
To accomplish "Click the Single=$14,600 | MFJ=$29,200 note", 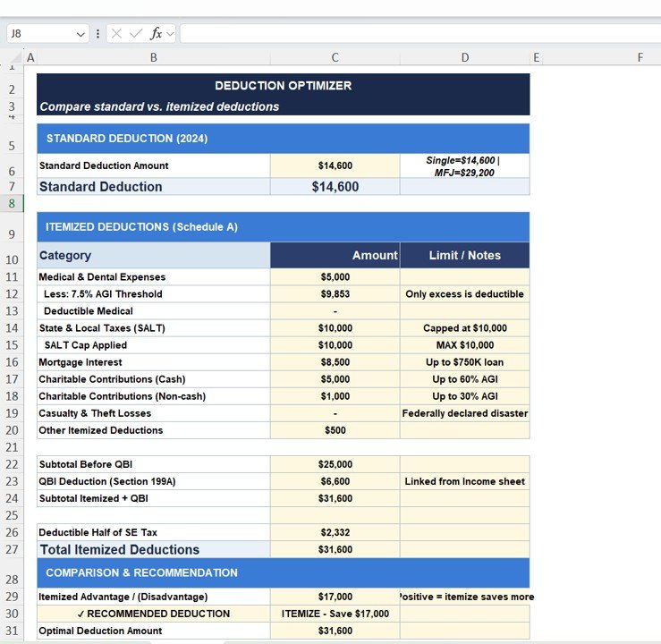I will click(464, 166).
